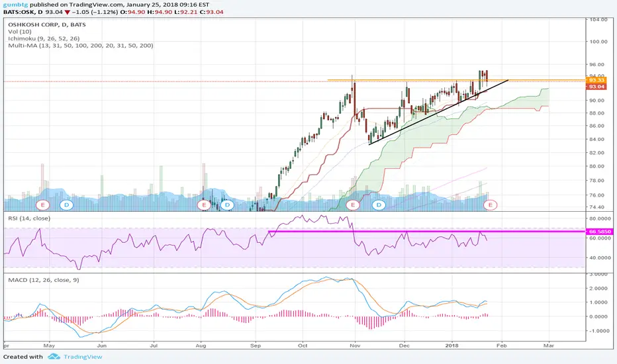
Task: Click the Created with caption text
Action: 23,357
